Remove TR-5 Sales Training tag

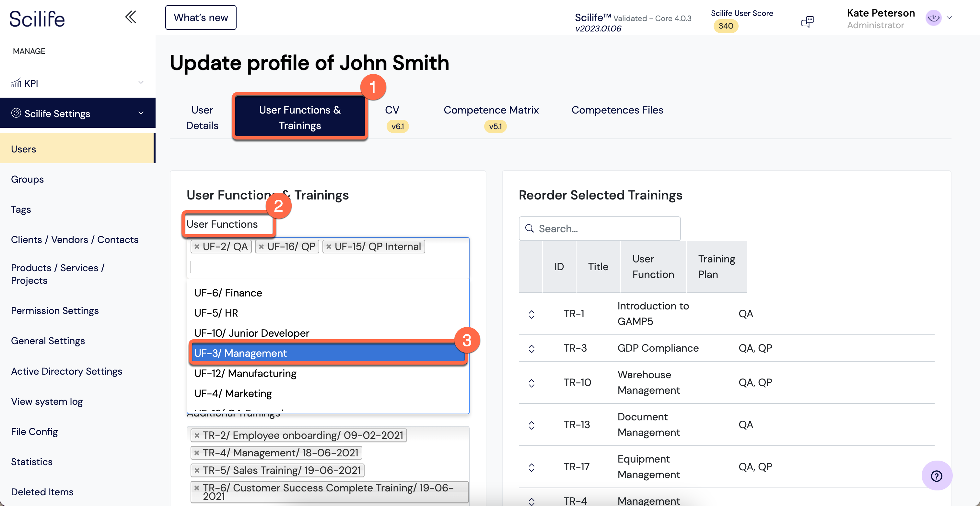(x=197, y=470)
